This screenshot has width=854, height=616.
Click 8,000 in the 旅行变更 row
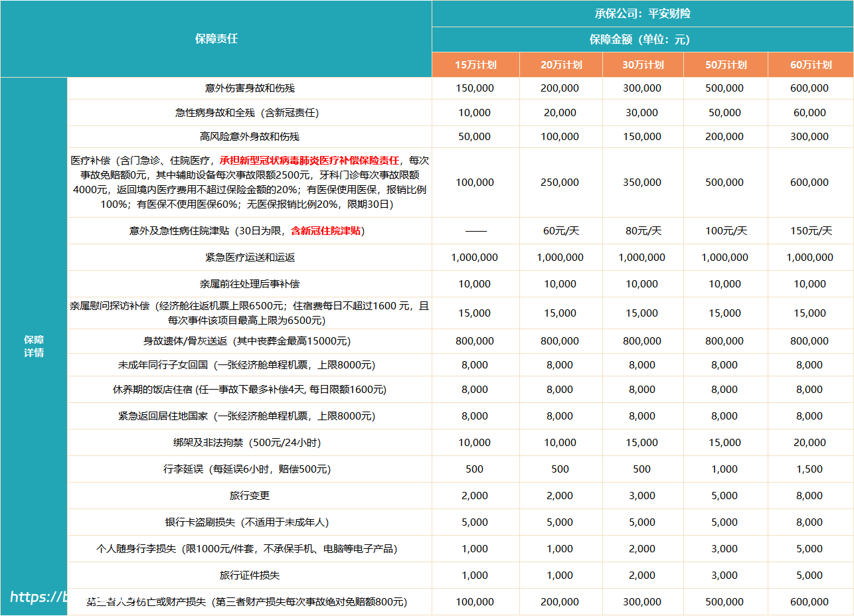[x=810, y=495]
